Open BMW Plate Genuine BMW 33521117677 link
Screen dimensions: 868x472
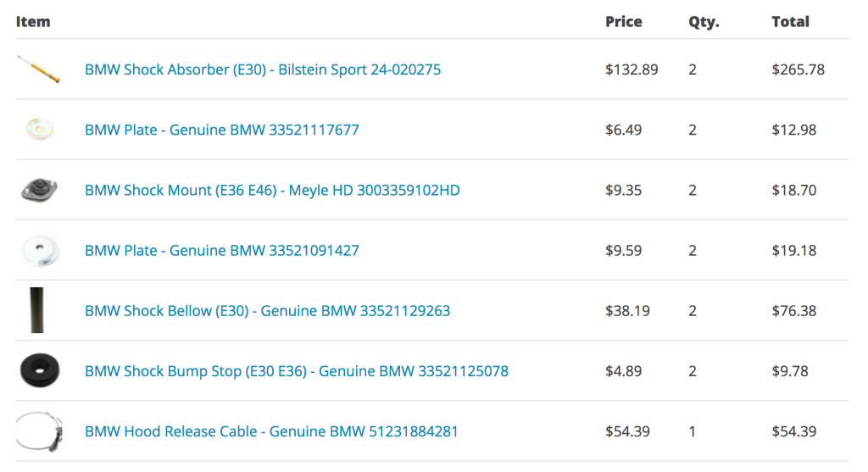221,130
